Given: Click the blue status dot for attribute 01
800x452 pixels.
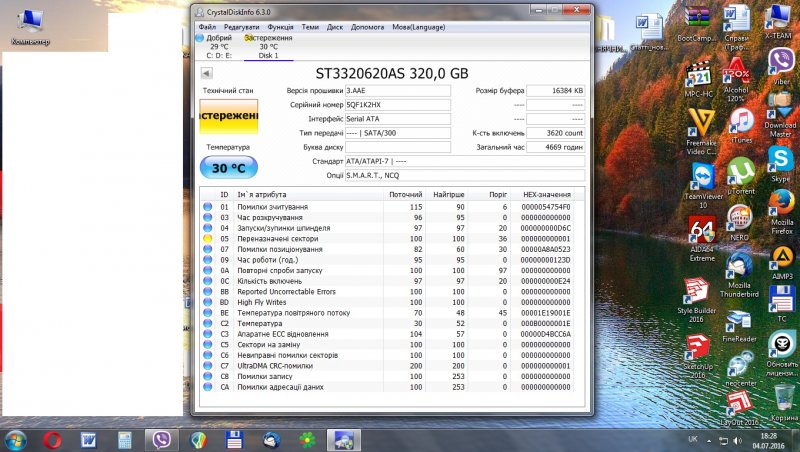Looking at the screenshot, I should point(208,206).
